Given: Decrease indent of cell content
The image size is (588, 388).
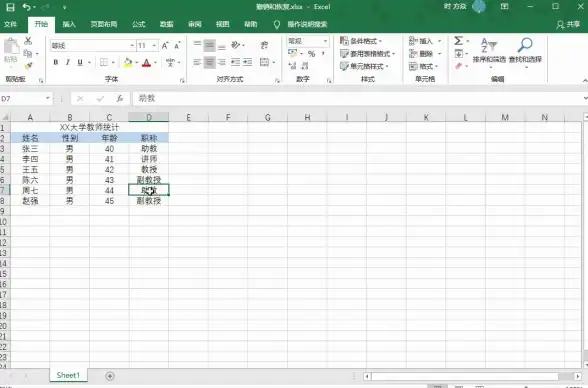Looking at the screenshot, I should tap(236, 62).
